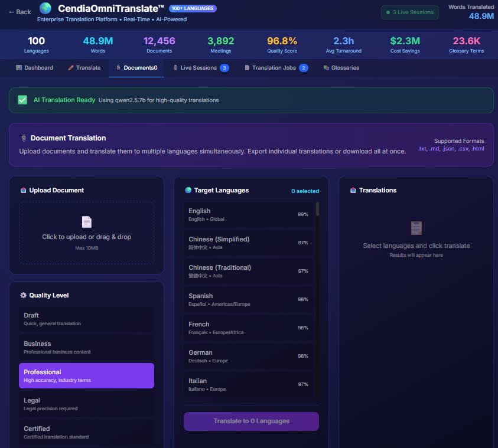Click the paperclip icon beside Document Translation heading
Image resolution: width=498 pixels, height=448 pixels.
(x=24, y=138)
